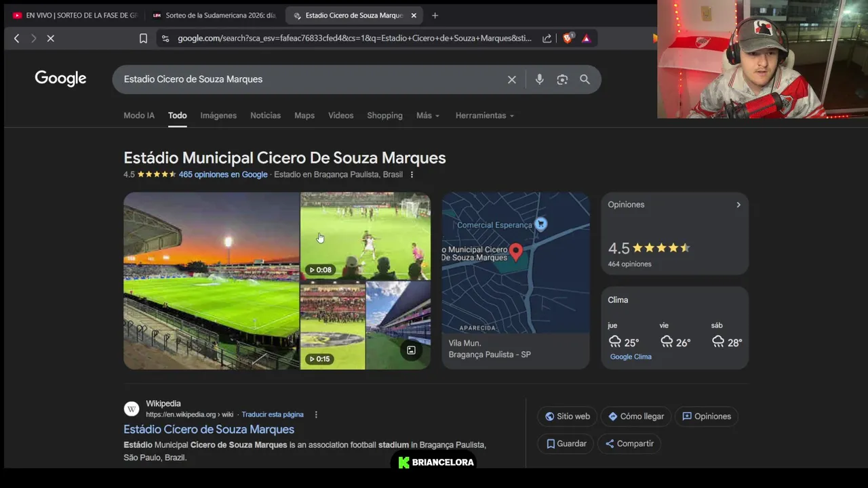Select the Noticias search tab

(x=265, y=115)
